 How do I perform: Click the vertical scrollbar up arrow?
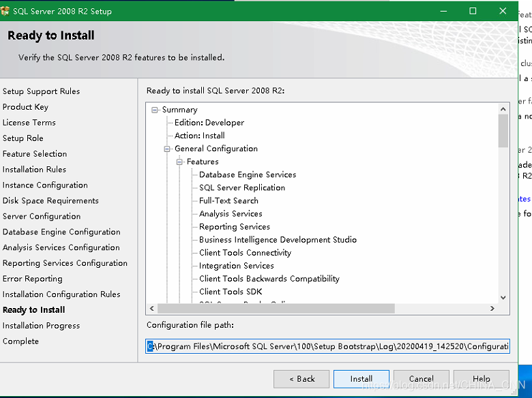[x=503, y=109]
